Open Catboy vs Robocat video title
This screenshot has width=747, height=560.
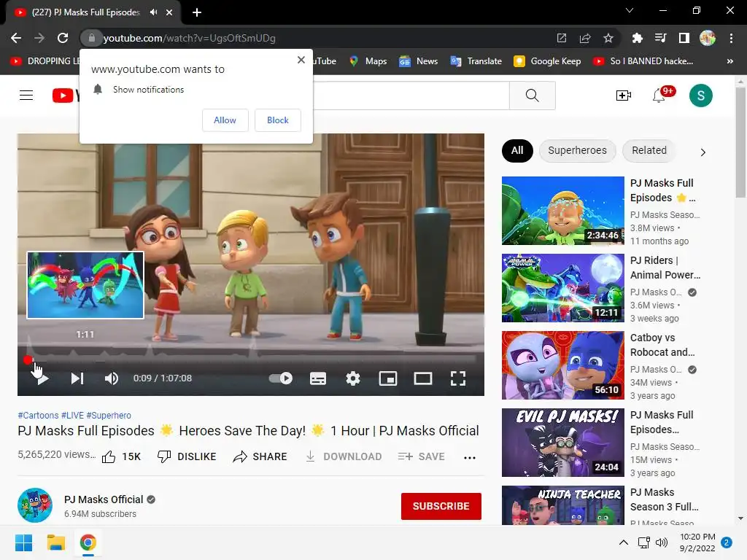pyautogui.click(x=662, y=345)
